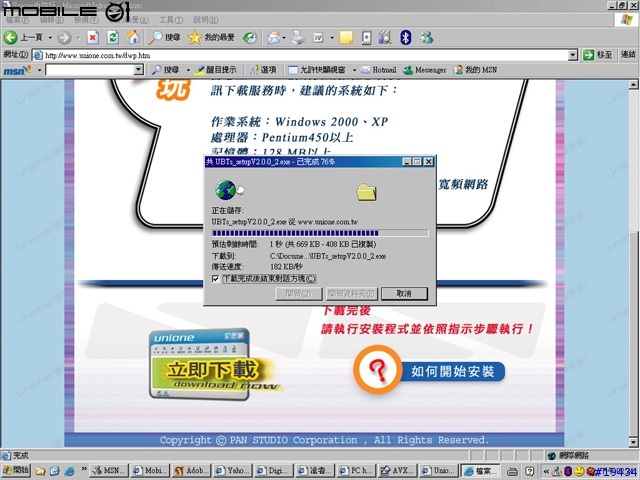Click the MSN toolbar search magnifier
Viewport: 640px width, 480px height.
point(156,70)
